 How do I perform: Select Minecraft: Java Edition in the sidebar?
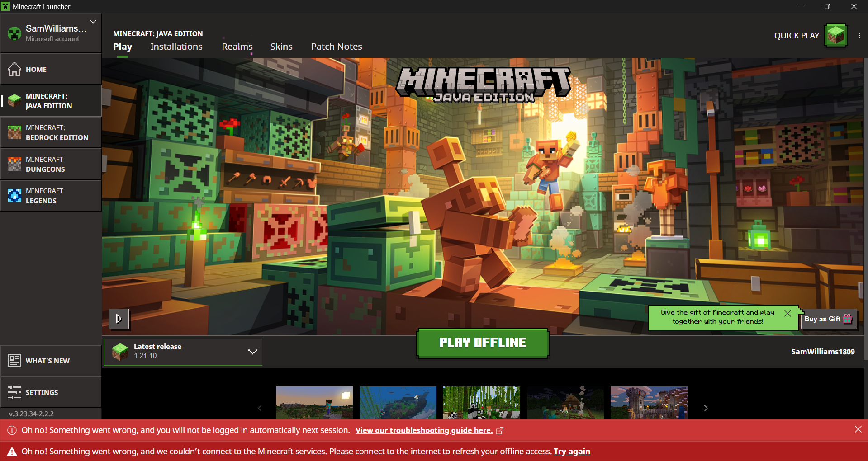click(x=51, y=101)
